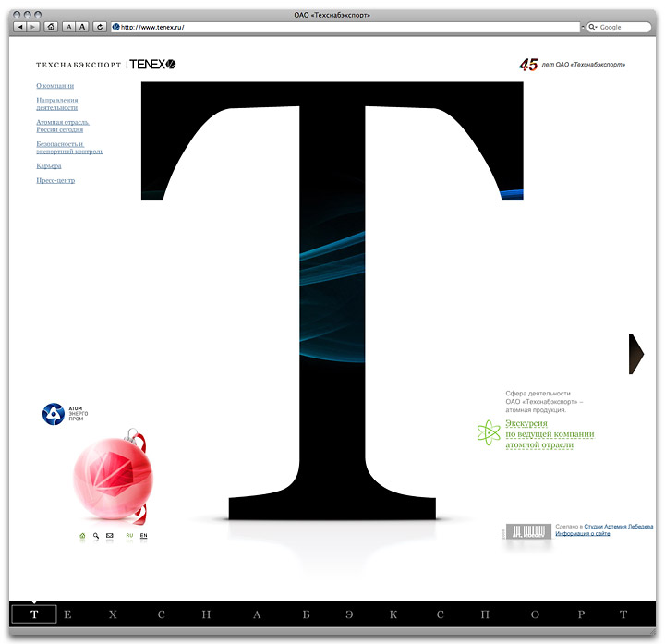The width and height of the screenshot is (665, 644).
Task: Click the browser Back arrow button
Action: [x=20, y=28]
